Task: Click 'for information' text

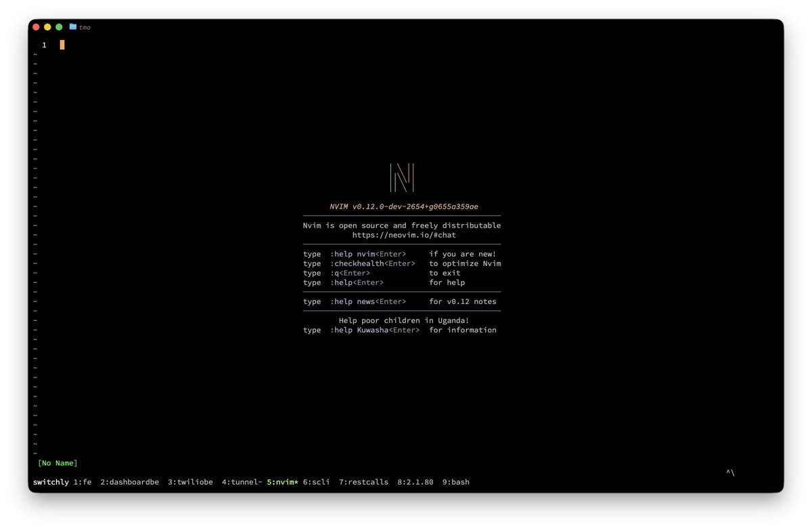Action: (x=463, y=330)
